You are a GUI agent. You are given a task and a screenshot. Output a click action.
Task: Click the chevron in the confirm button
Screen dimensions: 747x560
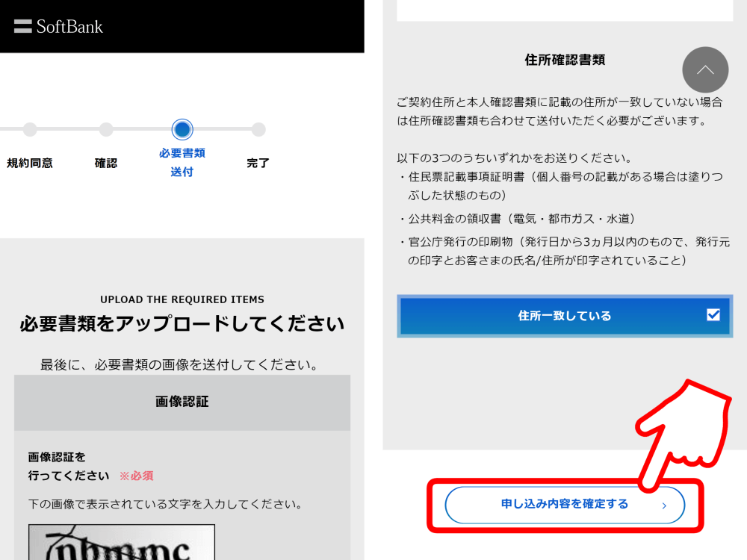pos(665,505)
